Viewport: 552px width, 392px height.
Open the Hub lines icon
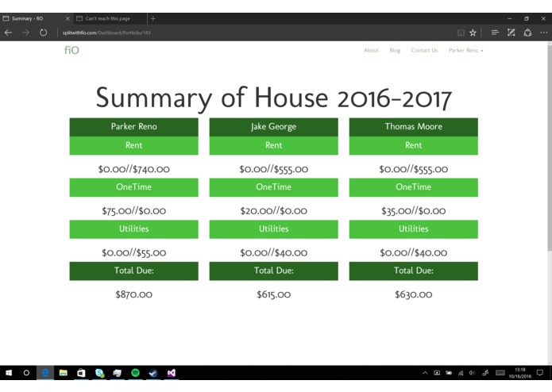[495, 33]
